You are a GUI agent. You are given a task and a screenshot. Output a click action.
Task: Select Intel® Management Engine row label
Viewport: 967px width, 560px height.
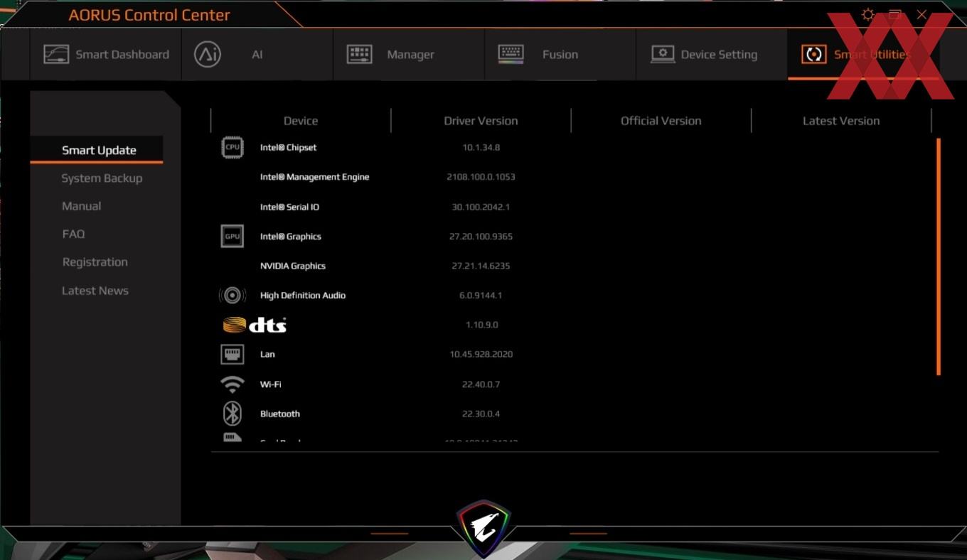314,177
